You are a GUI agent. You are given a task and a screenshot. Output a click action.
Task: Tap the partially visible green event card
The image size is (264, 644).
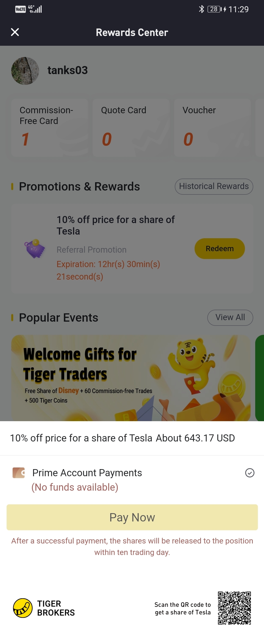point(260,377)
